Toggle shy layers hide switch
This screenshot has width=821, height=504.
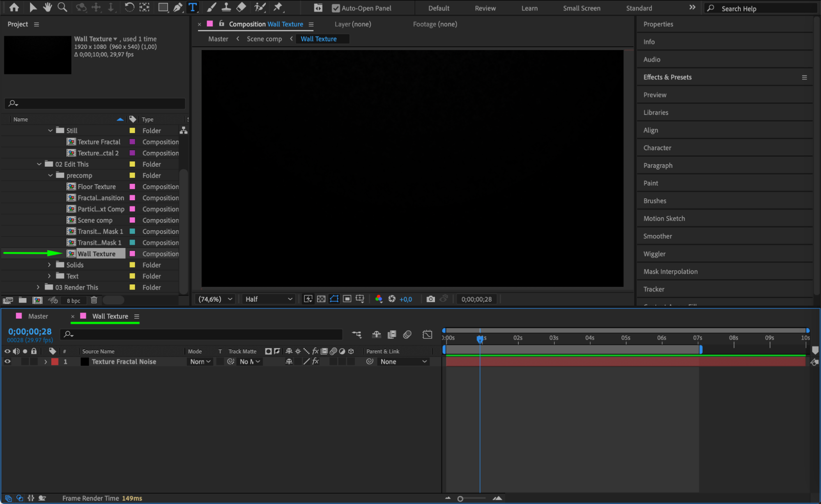(x=377, y=335)
